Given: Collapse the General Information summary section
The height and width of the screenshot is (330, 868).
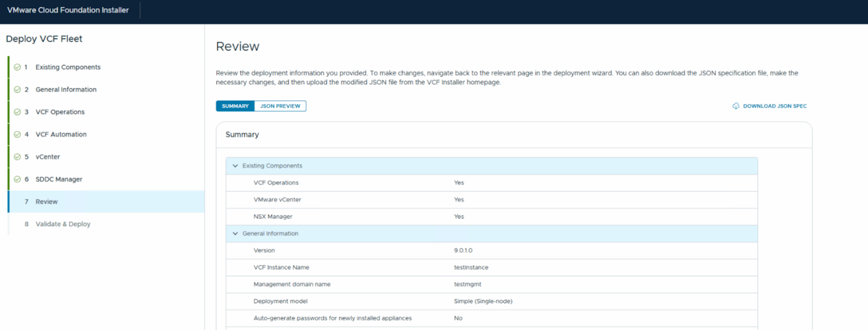Looking at the screenshot, I should (236, 234).
